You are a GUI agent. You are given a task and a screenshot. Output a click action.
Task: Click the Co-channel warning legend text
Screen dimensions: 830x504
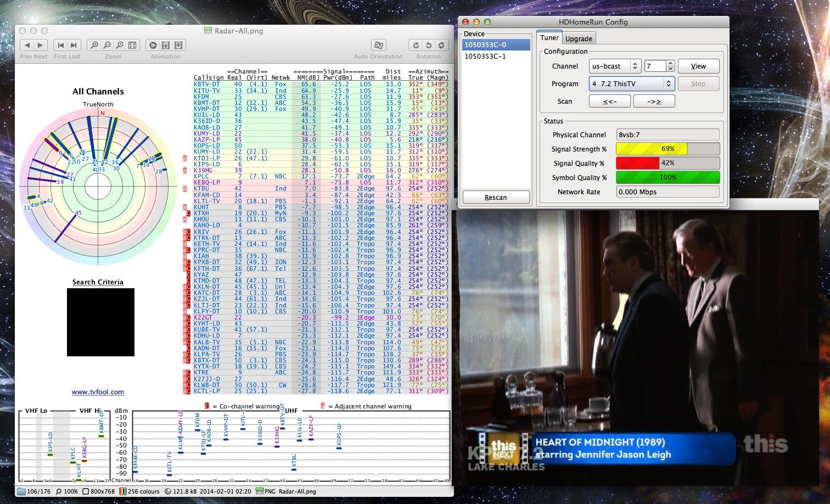pyautogui.click(x=249, y=406)
